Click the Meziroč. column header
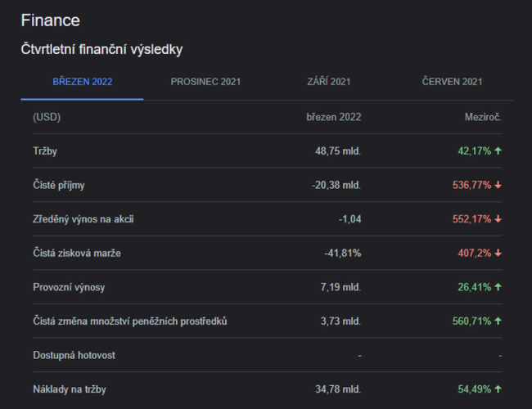 click(x=483, y=117)
